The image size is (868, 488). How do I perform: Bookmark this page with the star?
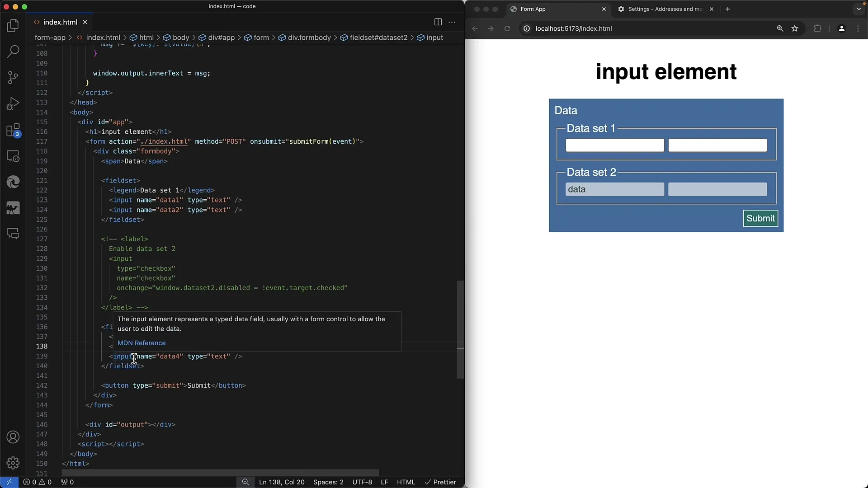click(x=795, y=28)
